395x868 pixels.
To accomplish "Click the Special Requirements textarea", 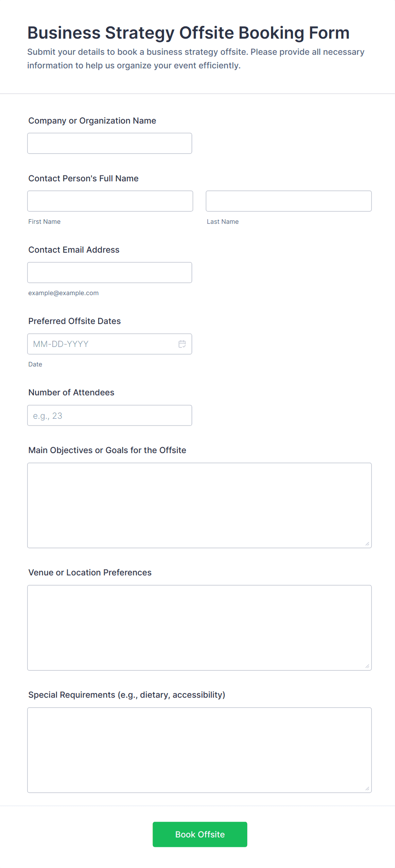I will [x=199, y=750].
